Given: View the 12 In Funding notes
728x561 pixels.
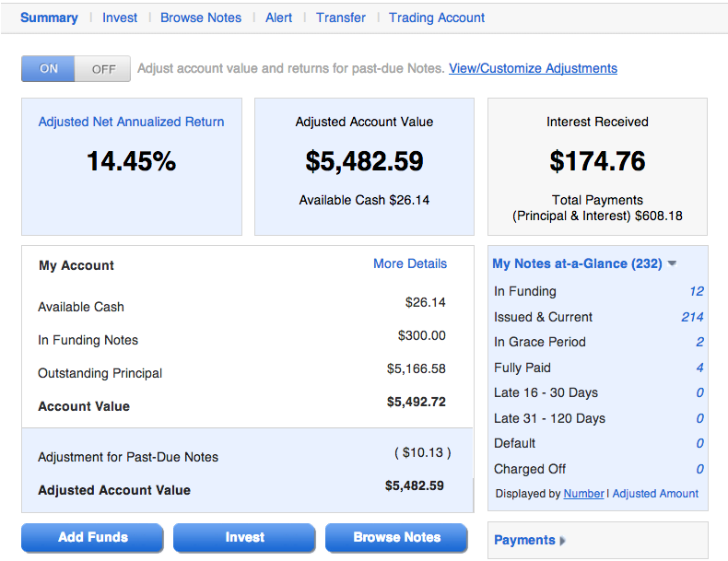Looking at the screenshot, I should pyautogui.click(x=697, y=291).
